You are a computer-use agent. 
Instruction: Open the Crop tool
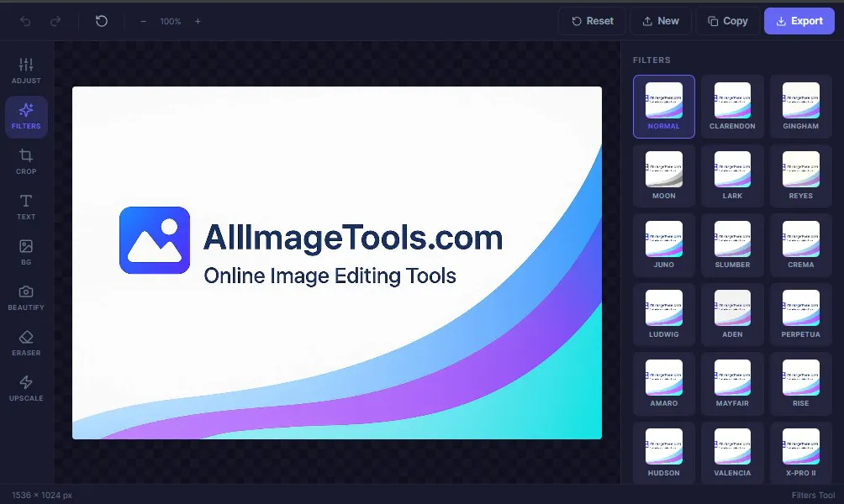tap(26, 162)
